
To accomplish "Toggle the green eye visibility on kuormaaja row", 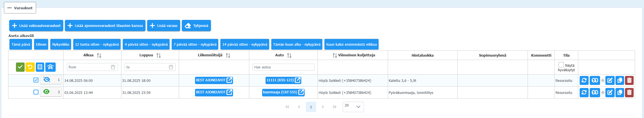I will [x=46, y=92].
